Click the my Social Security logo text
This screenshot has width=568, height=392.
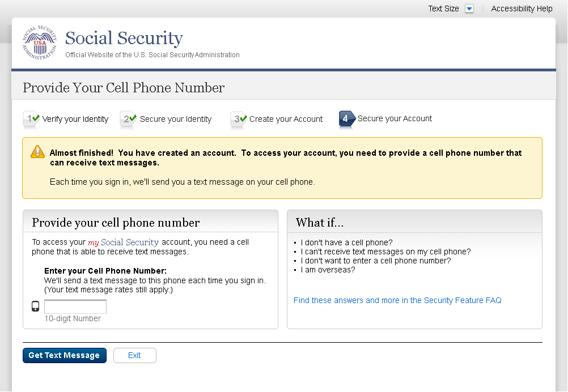[x=123, y=242]
